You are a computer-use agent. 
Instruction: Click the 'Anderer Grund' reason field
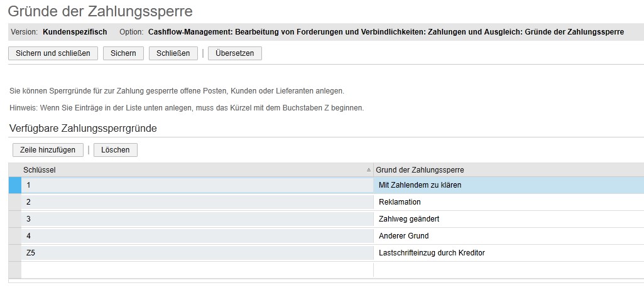[x=508, y=236]
